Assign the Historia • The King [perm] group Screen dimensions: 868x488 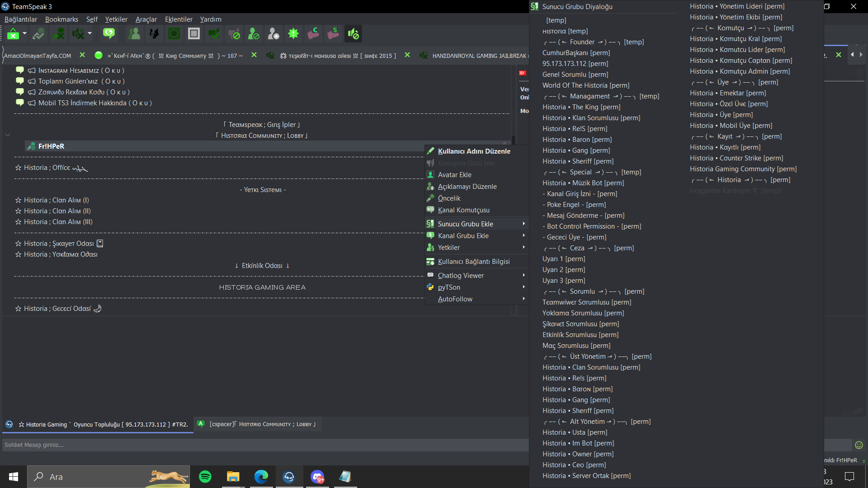[x=581, y=107]
